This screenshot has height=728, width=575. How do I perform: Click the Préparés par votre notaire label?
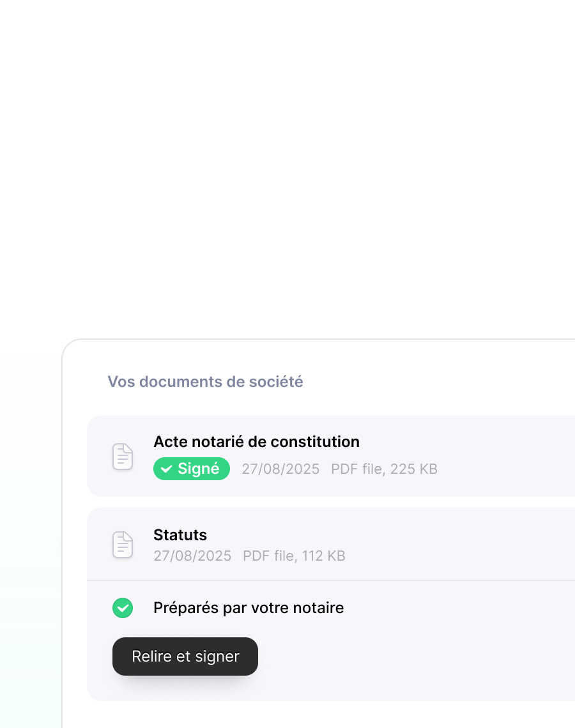249,608
